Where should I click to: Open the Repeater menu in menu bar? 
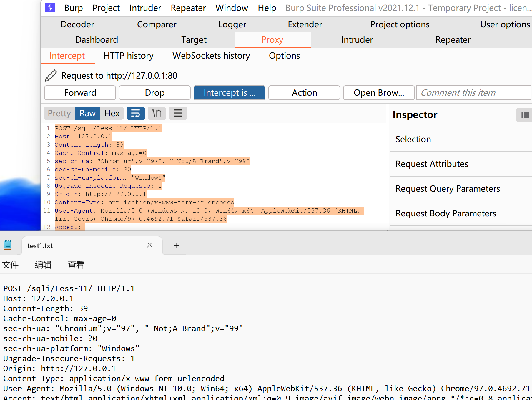click(x=188, y=8)
